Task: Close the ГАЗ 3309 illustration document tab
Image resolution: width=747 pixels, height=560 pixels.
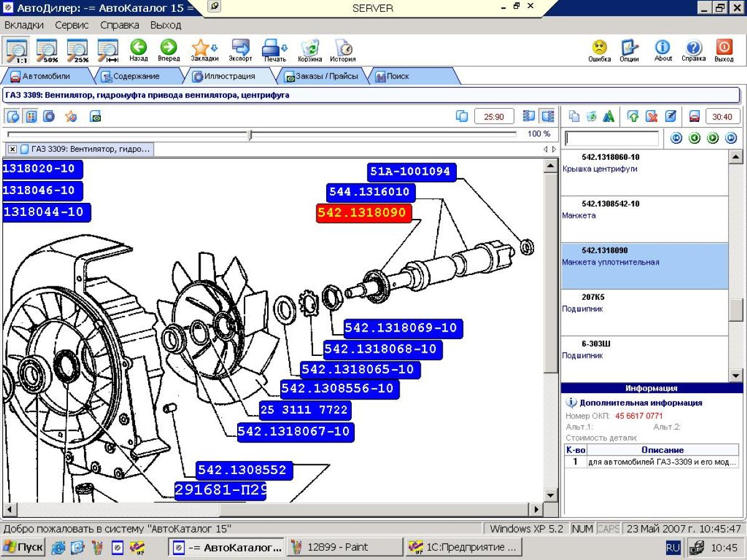Action: point(12,149)
